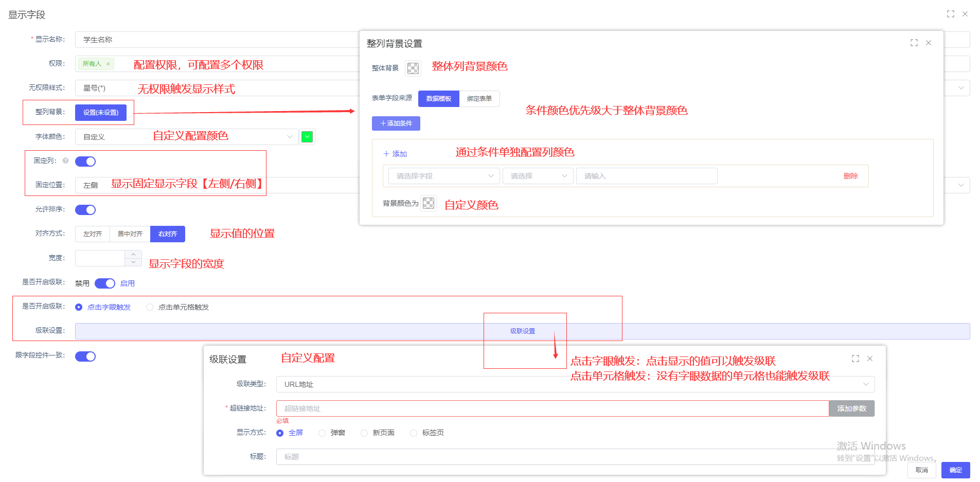Viewport: 980px width, 482px height.
Task: Click the expand icon in 级联设置 panel
Action: (855, 359)
